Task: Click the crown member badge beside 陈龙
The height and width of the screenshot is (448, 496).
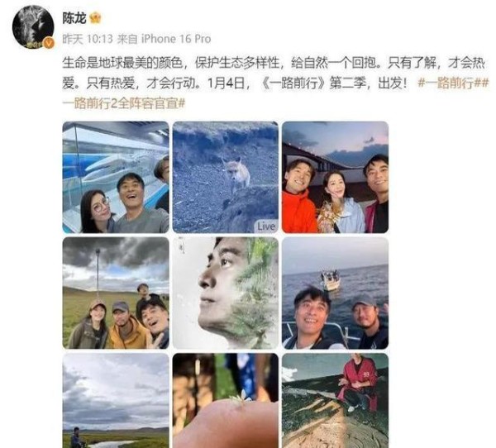Action: 95,18
